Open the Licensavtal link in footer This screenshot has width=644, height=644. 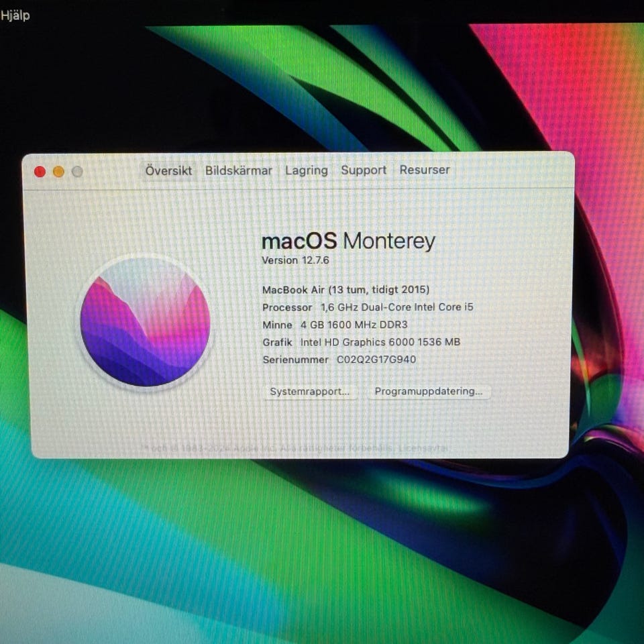tap(423, 447)
